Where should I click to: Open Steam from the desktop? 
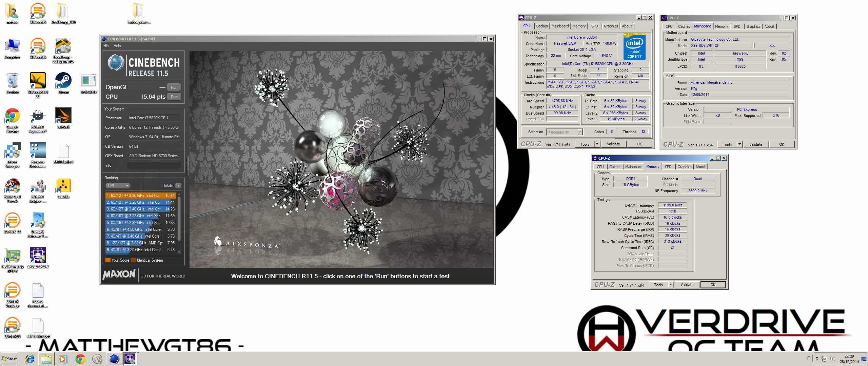(x=63, y=83)
